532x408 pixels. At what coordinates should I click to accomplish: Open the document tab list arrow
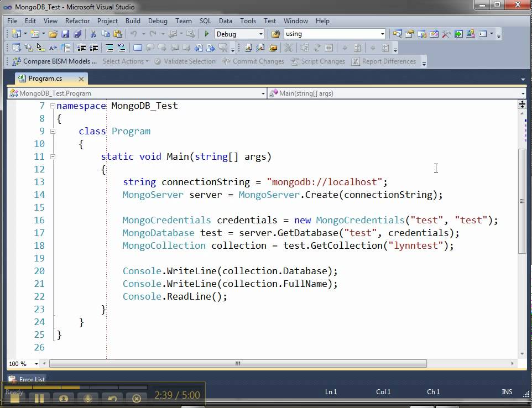(523, 80)
